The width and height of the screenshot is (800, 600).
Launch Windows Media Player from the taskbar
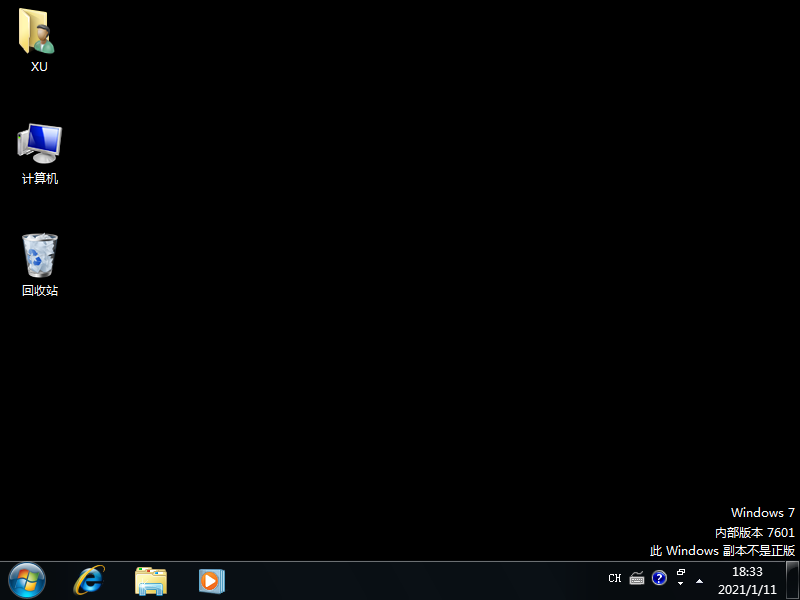tap(211, 580)
